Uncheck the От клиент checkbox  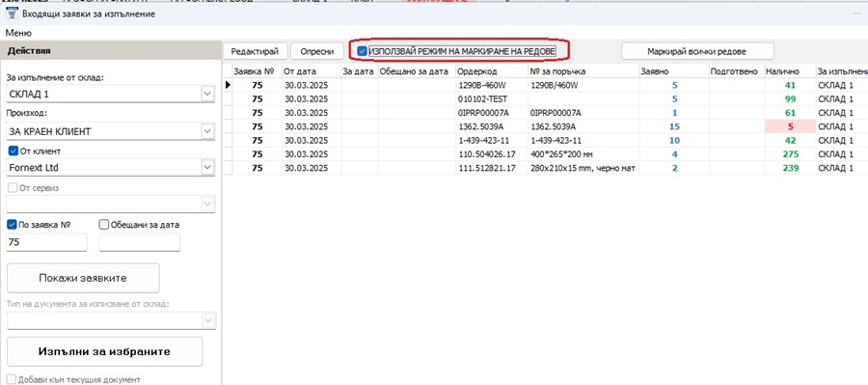coord(14,151)
